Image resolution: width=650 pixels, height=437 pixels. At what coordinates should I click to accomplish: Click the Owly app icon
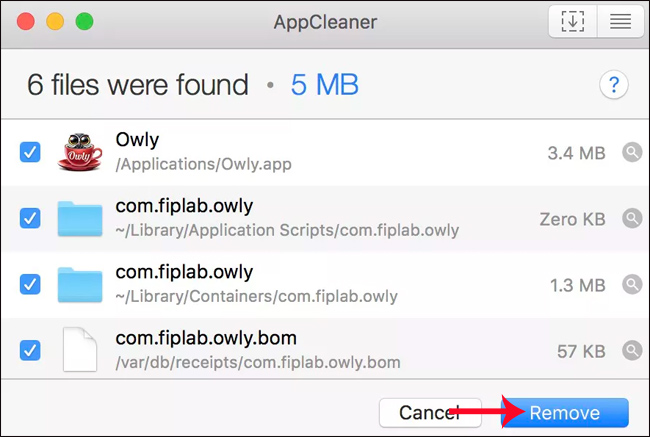click(81, 152)
